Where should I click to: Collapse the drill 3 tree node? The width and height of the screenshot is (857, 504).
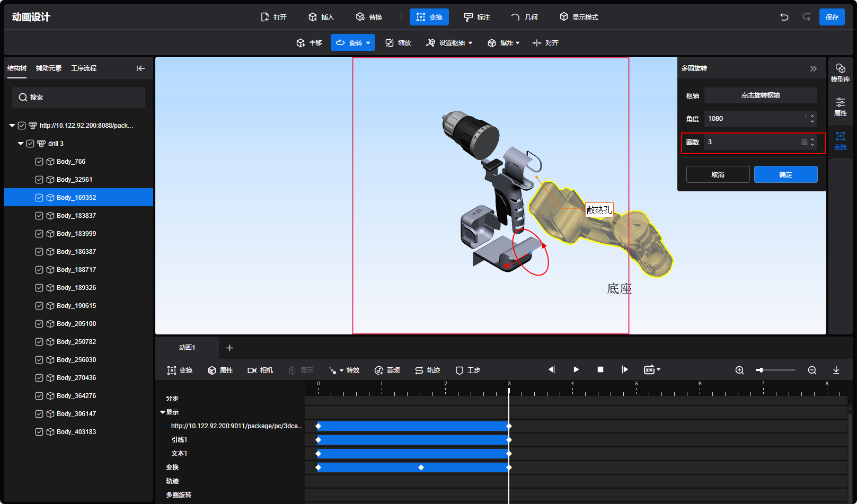click(x=21, y=144)
